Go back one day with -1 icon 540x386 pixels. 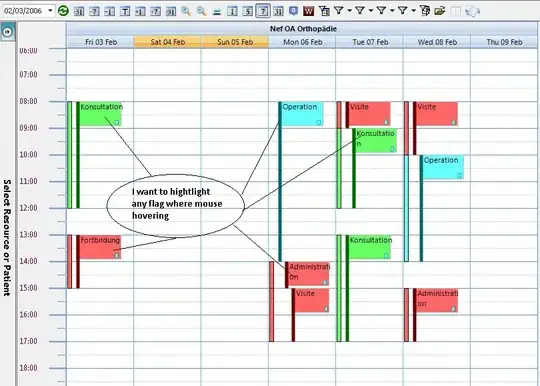[110, 11]
